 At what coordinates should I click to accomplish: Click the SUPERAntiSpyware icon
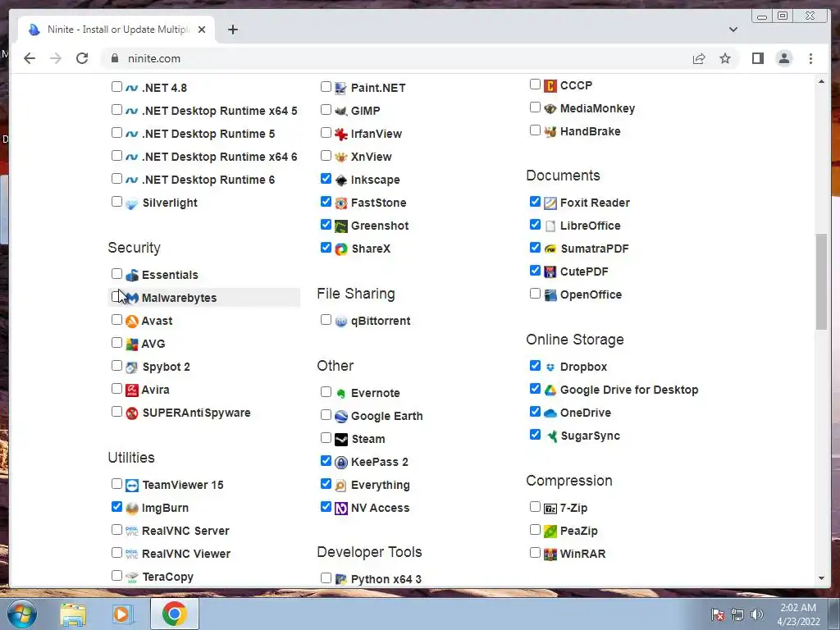(x=132, y=413)
